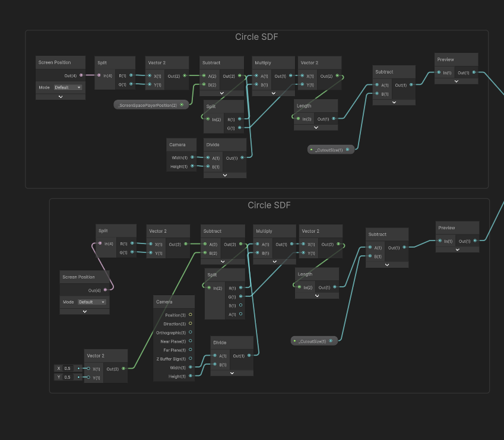Open Mode dropdown on upper Screen Position node
The width and height of the screenshot is (504, 440).
[67, 87]
